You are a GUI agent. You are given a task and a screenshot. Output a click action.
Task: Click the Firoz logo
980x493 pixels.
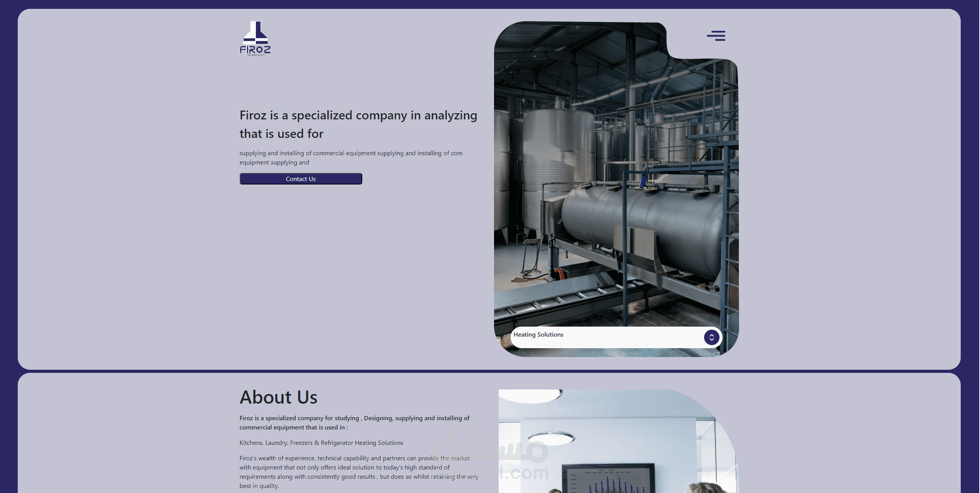click(x=255, y=39)
